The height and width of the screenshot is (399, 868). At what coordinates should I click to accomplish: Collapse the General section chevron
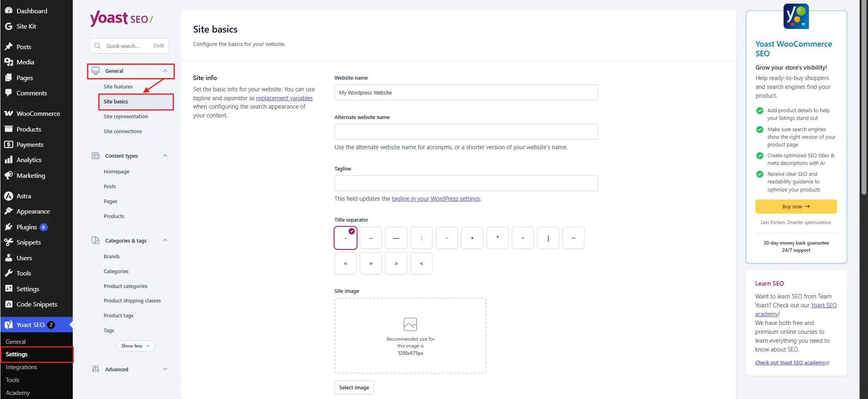(x=165, y=71)
